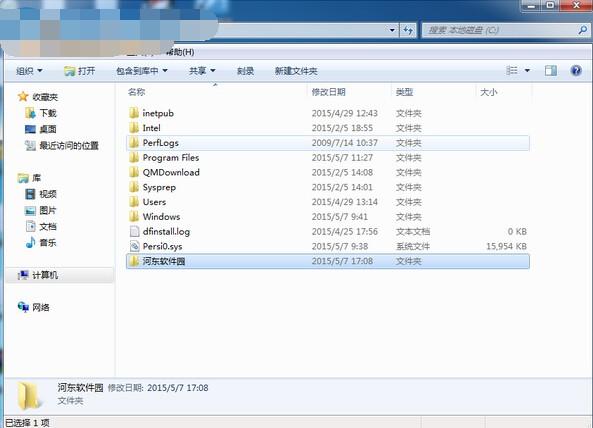Screen dimensions: 593x428
Task: Select 计算机 in the navigation pane
Action: [38, 275]
